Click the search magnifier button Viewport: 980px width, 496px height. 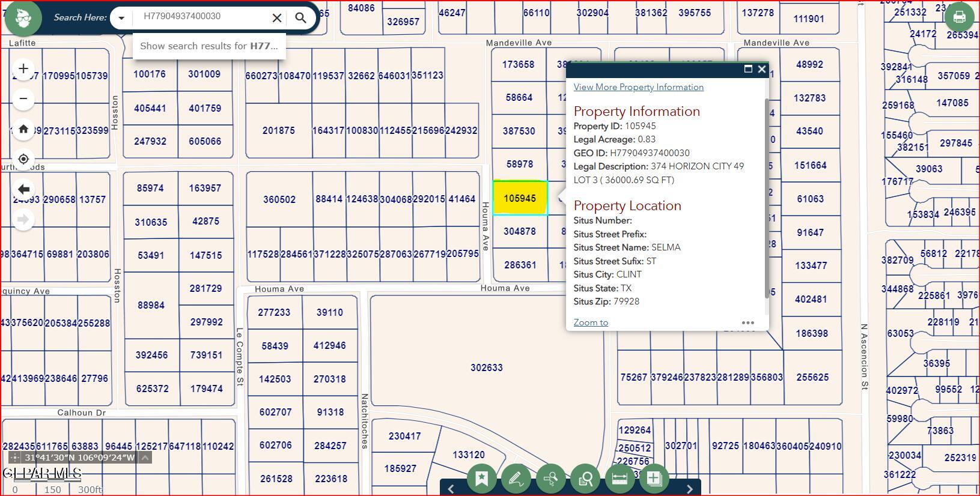point(301,18)
